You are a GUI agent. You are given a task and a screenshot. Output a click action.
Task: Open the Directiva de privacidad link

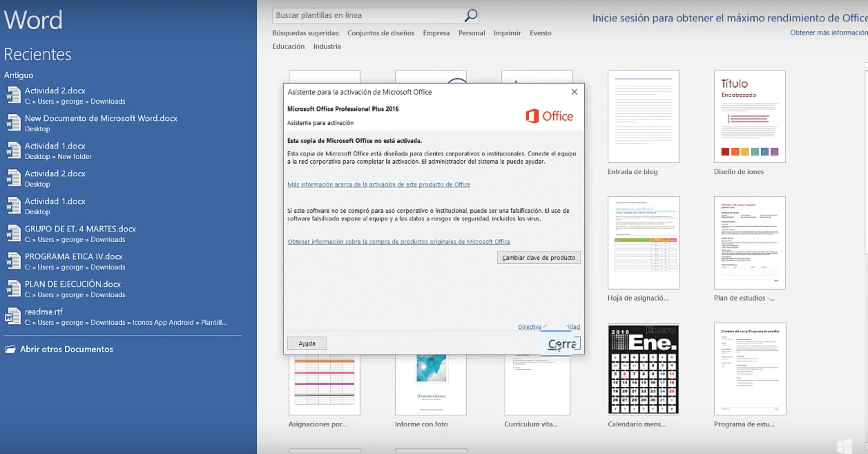(549, 327)
